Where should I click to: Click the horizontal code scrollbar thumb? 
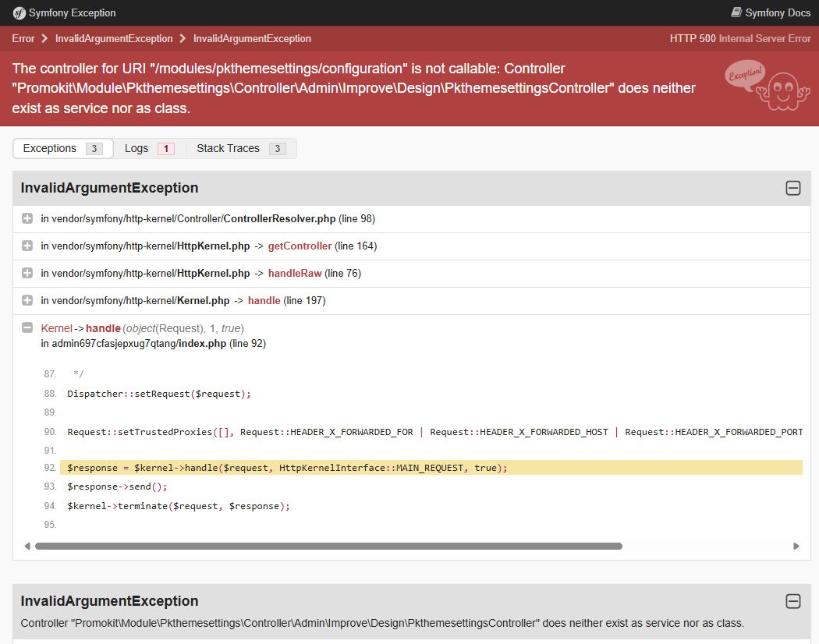(x=328, y=547)
